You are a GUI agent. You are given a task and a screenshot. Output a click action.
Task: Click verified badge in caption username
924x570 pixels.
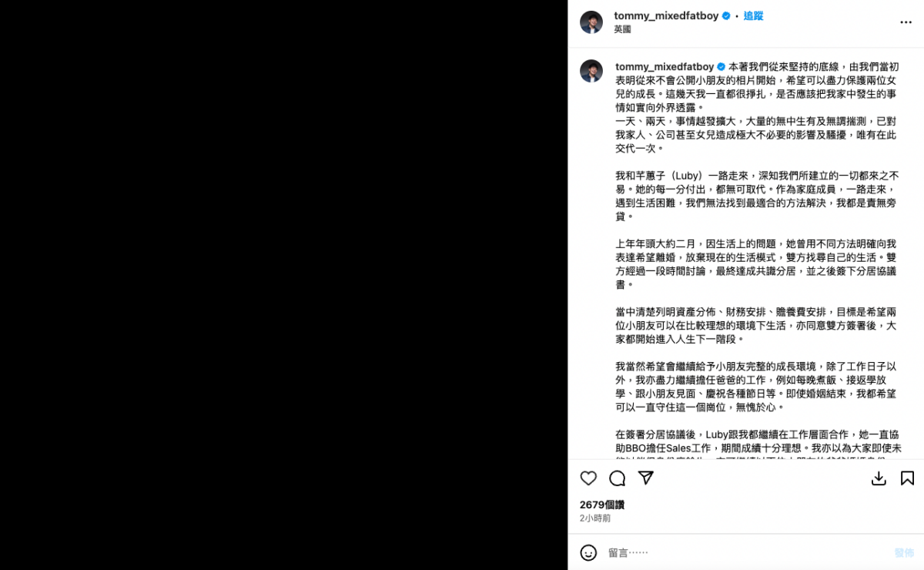click(721, 67)
